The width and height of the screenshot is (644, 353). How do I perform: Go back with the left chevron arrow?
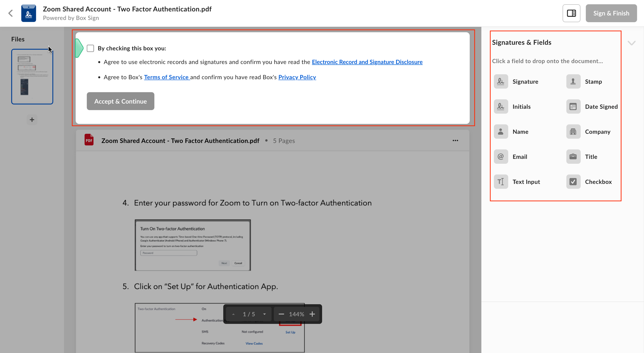pos(11,13)
